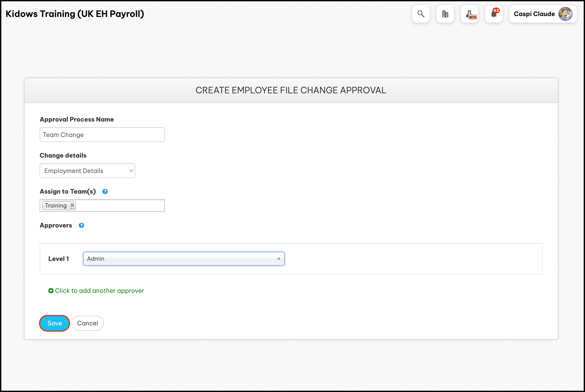
Task: Remove the Training team tag
Action: coord(72,206)
